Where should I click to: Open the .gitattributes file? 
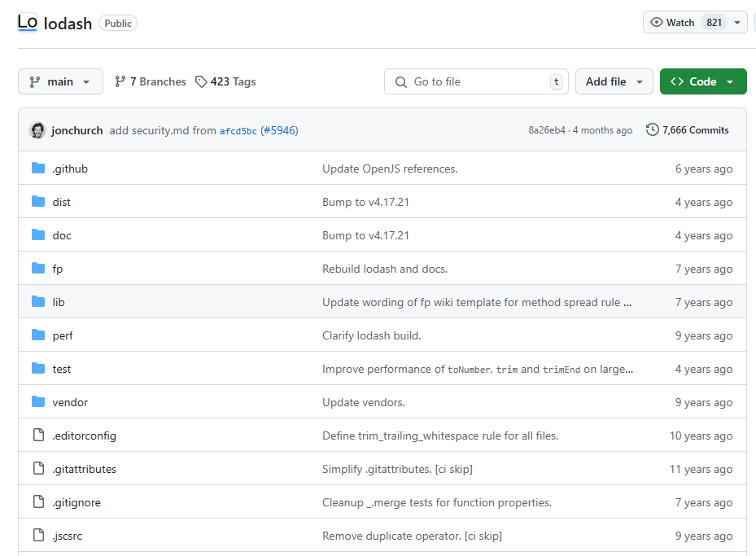[x=84, y=469]
